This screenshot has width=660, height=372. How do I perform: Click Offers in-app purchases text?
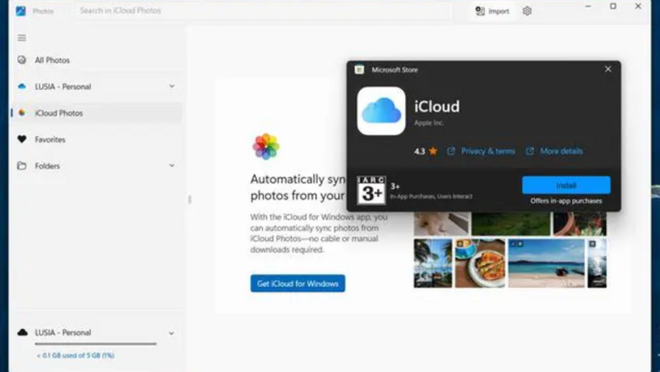(x=566, y=201)
